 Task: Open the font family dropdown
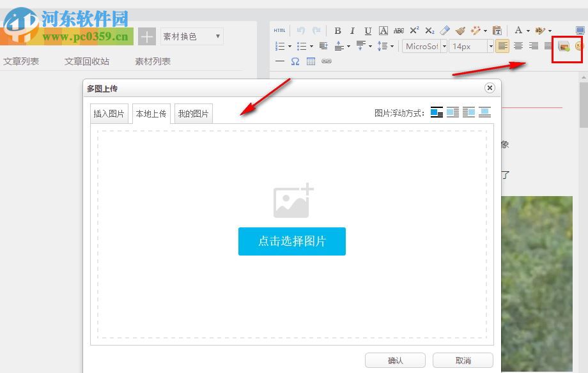[x=424, y=46]
